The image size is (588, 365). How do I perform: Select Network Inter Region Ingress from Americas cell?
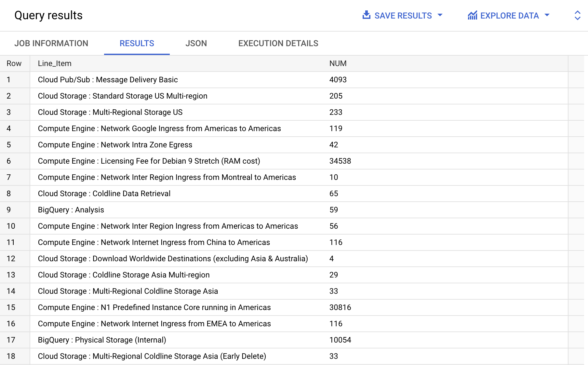click(x=168, y=226)
